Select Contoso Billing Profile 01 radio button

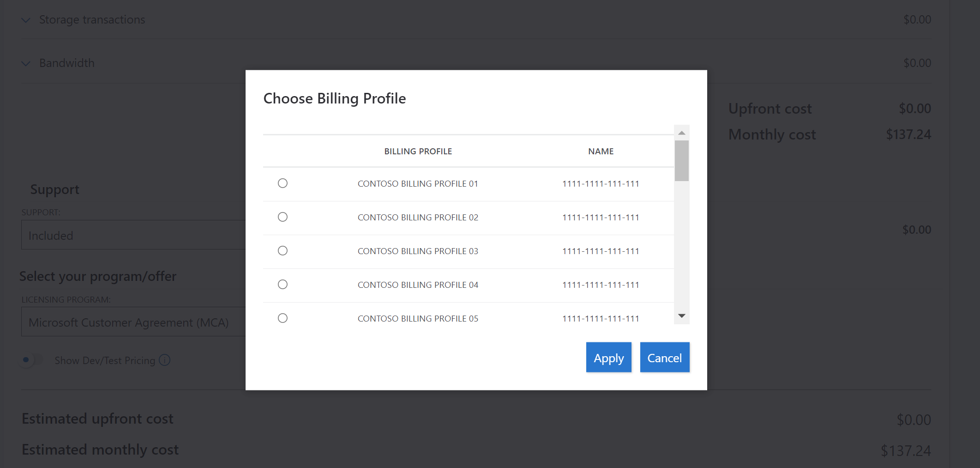(283, 183)
